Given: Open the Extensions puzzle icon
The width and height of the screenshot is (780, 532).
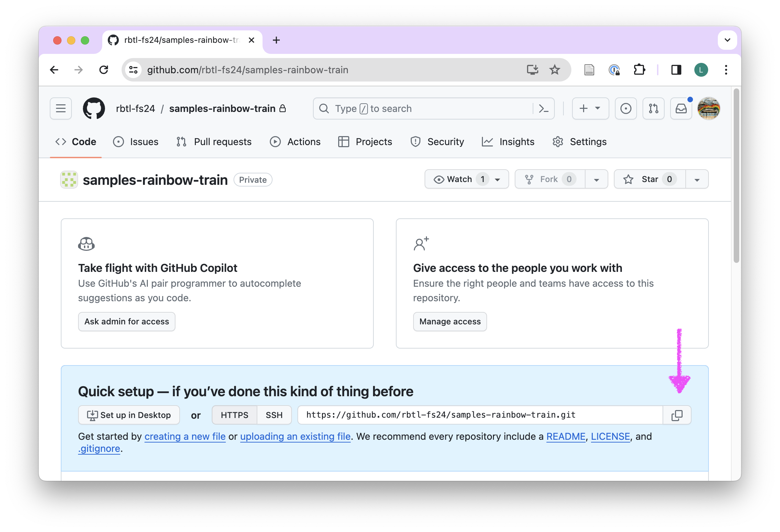Looking at the screenshot, I should [x=639, y=70].
